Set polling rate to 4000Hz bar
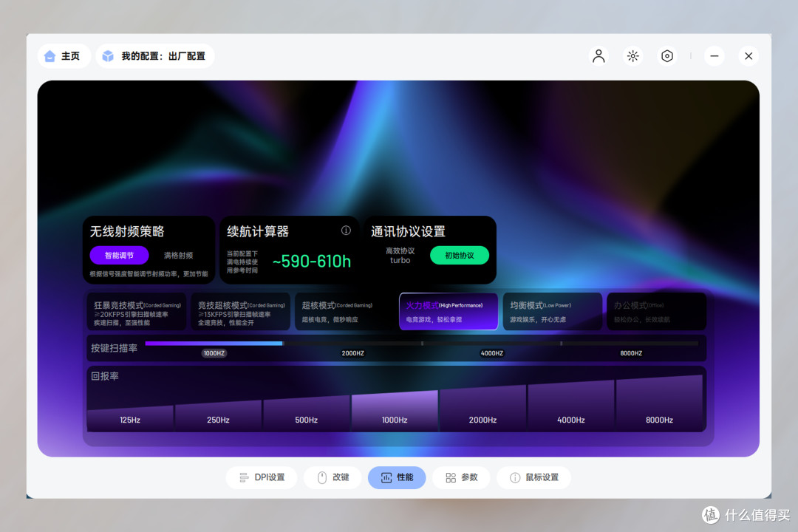 point(570,406)
